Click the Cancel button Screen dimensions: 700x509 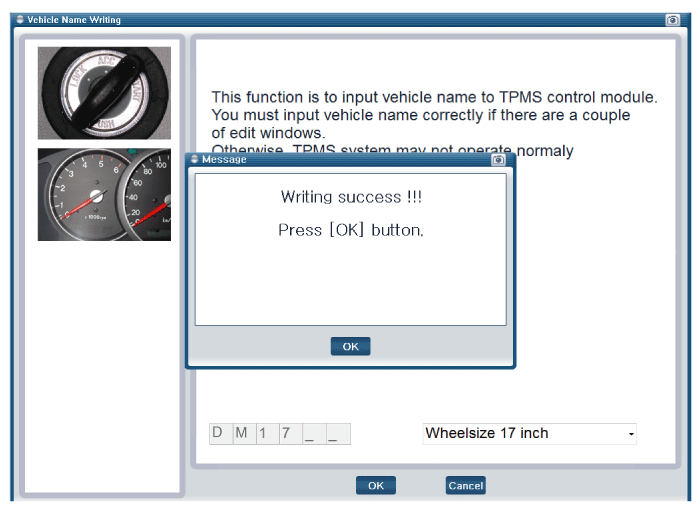pyautogui.click(x=465, y=485)
